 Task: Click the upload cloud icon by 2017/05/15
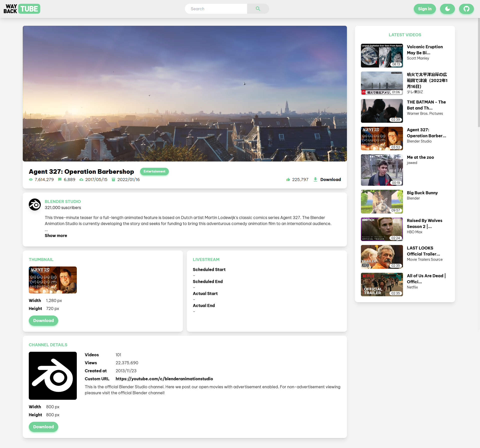coord(81,179)
